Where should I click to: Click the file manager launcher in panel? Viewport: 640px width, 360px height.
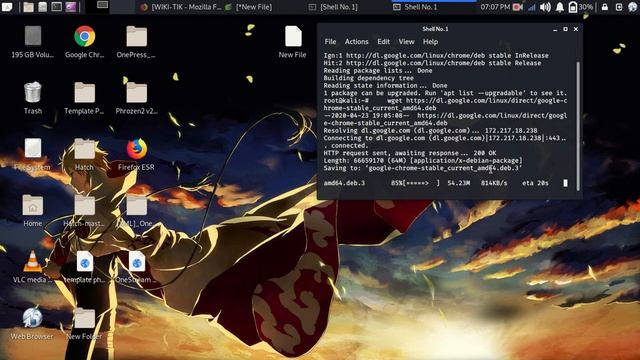[x=28, y=7]
